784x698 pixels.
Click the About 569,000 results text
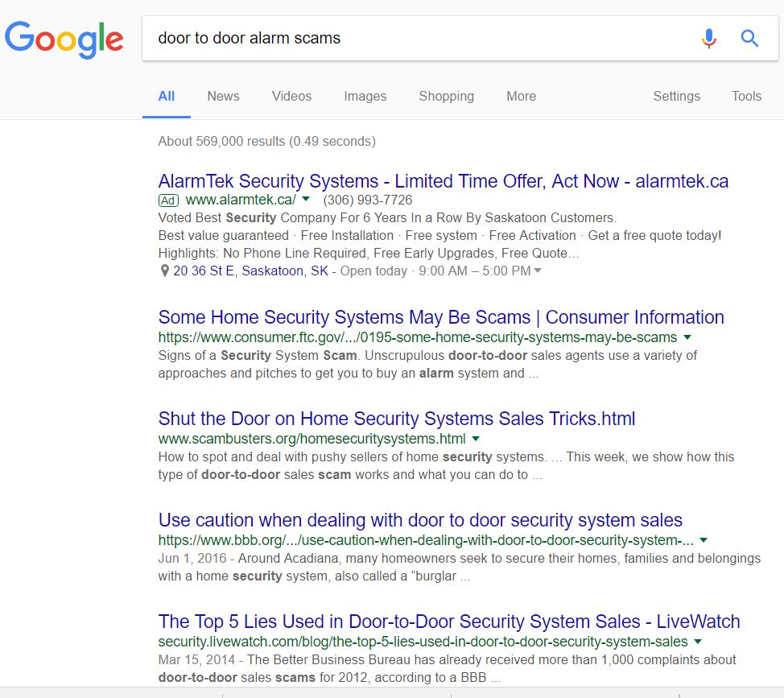266,142
